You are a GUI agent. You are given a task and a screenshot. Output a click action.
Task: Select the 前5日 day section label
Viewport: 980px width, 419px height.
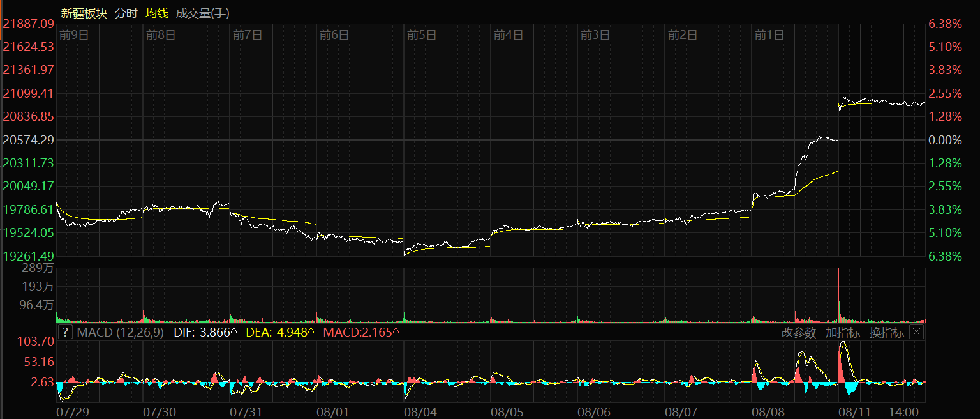pyautogui.click(x=422, y=34)
